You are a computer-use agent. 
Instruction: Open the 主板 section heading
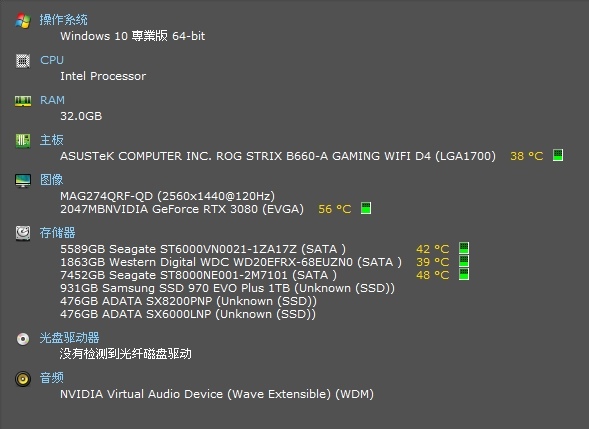(51, 140)
